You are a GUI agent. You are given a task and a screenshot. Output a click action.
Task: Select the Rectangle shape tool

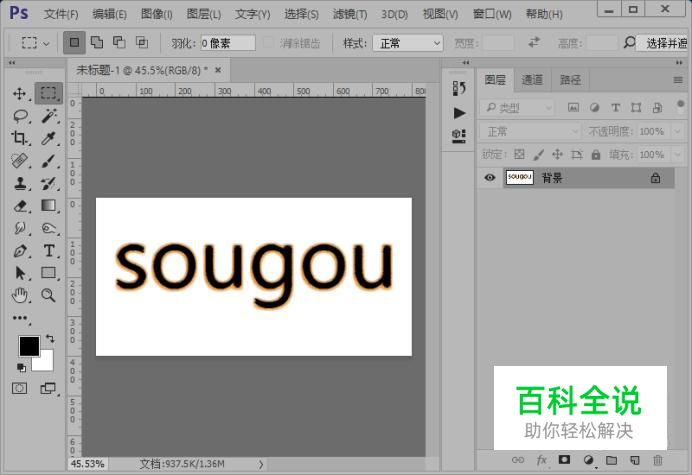[x=49, y=273]
